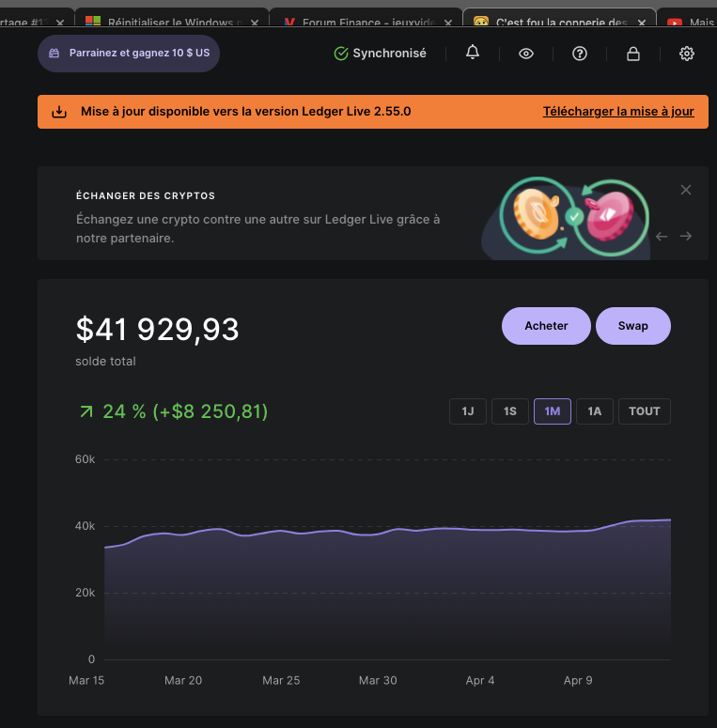717x728 pixels.
Task: Lock the app with padlock icon
Action: tap(633, 54)
